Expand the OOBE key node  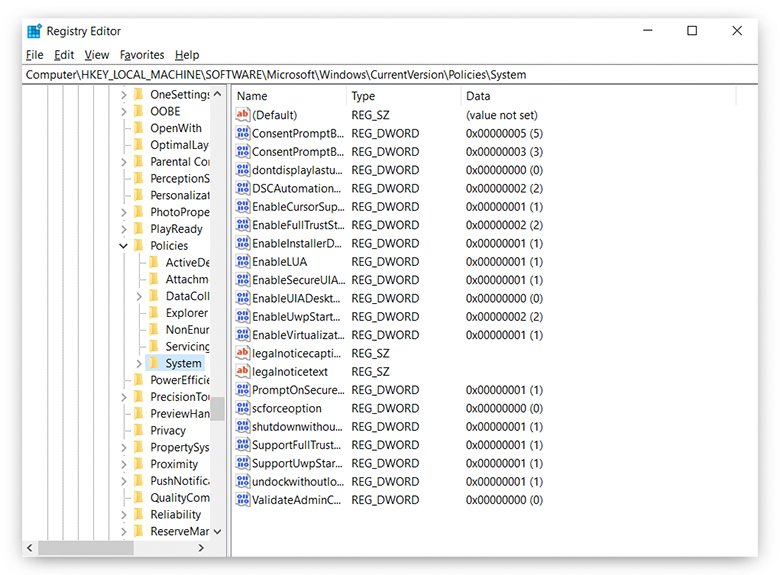[x=124, y=111]
